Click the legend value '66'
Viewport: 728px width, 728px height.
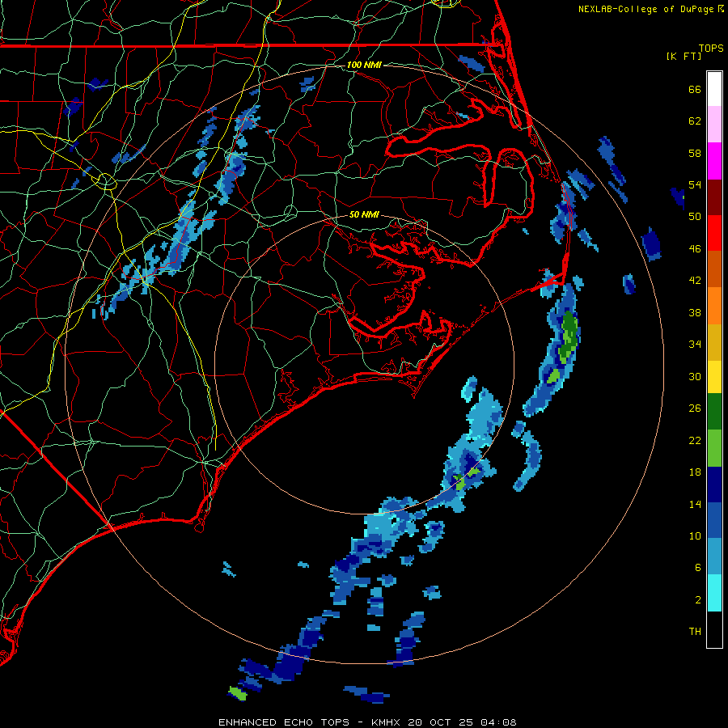pos(695,89)
